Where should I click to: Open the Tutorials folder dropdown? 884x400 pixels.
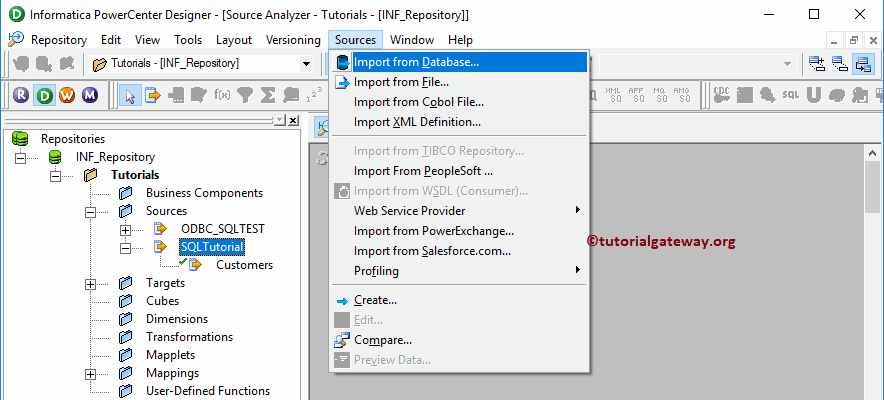click(307, 64)
